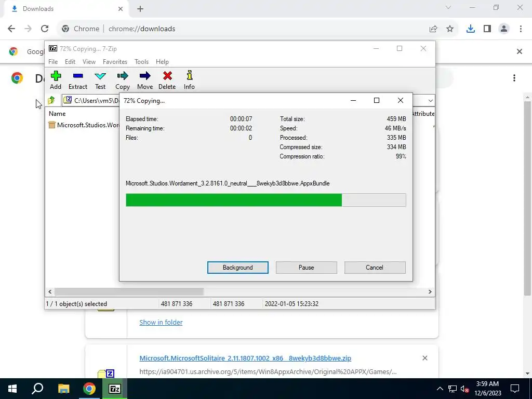
Task: Click Show in folder link
Action: 161,322
